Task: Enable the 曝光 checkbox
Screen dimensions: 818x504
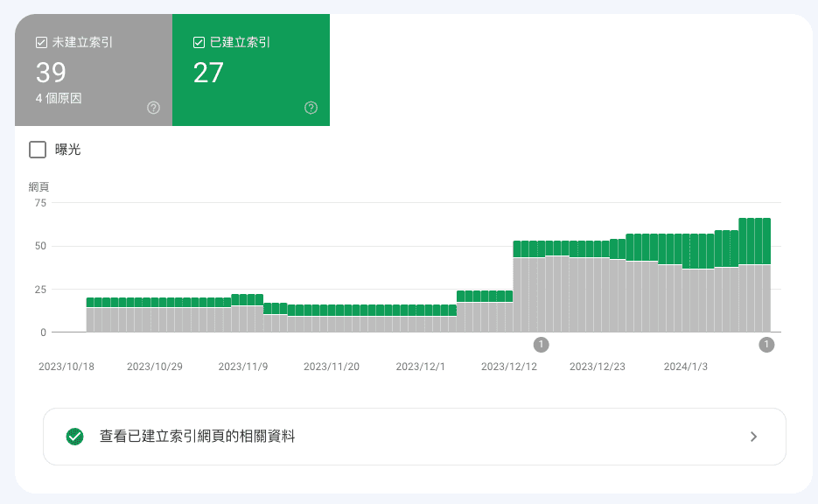Action: tap(38, 150)
